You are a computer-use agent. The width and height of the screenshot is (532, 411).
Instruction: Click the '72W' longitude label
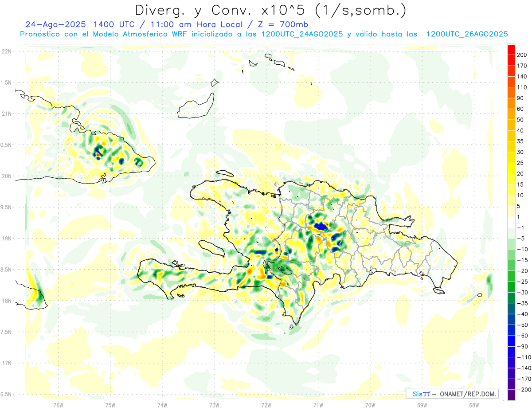tap(266, 405)
